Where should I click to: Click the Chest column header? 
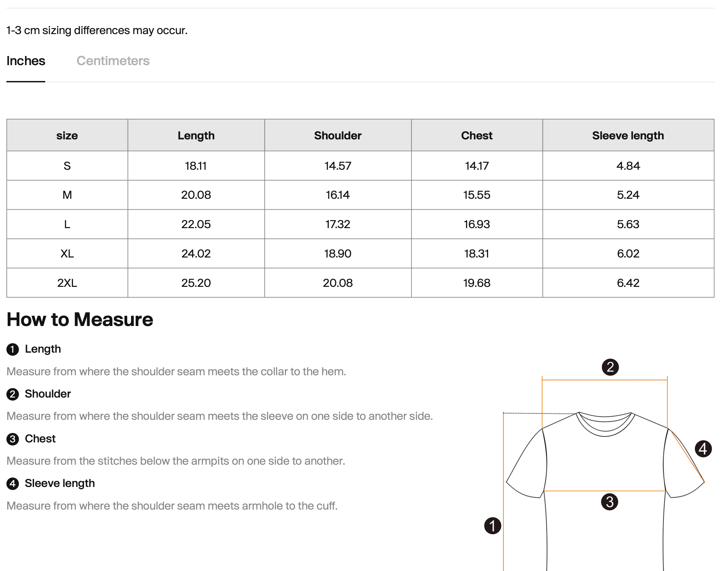(x=477, y=136)
